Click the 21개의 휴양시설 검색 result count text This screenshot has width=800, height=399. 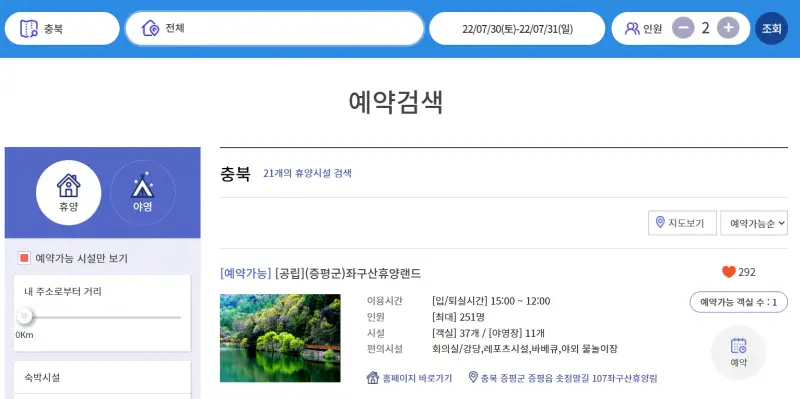[x=307, y=173]
